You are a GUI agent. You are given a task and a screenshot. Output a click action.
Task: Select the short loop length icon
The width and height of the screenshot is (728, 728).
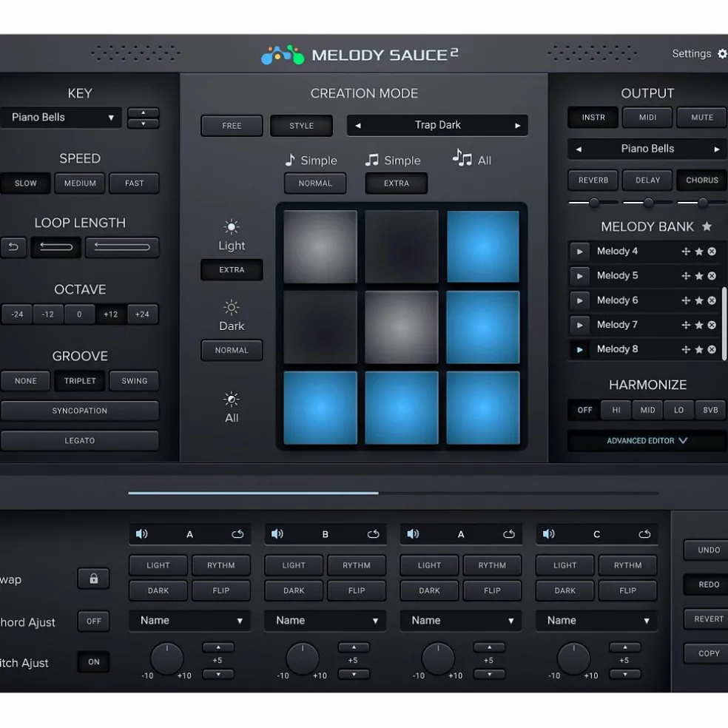pyautogui.click(x=56, y=247)
